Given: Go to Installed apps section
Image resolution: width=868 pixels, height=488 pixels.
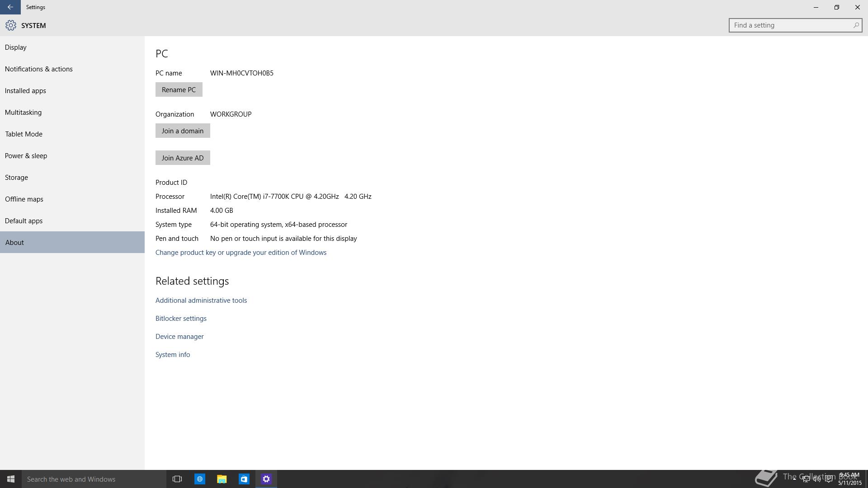Looking at the screenshot, I should point(72,90).
